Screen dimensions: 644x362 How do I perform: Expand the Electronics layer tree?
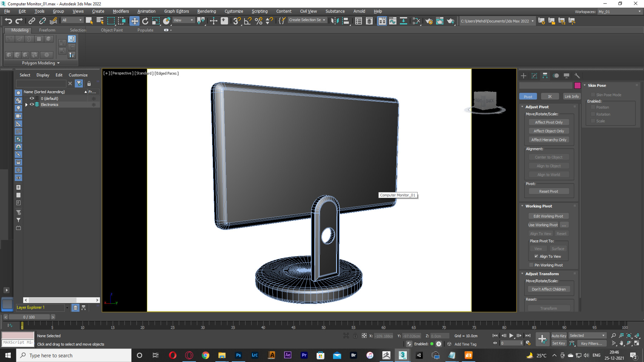(26, 104)
